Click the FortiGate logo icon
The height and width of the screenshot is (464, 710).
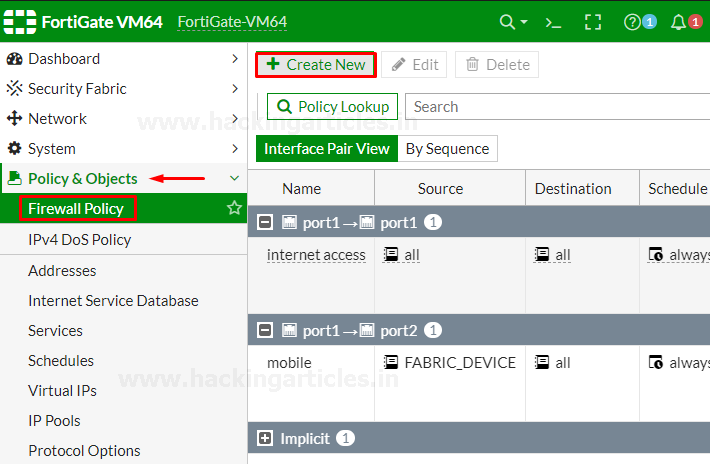[19, 22]
